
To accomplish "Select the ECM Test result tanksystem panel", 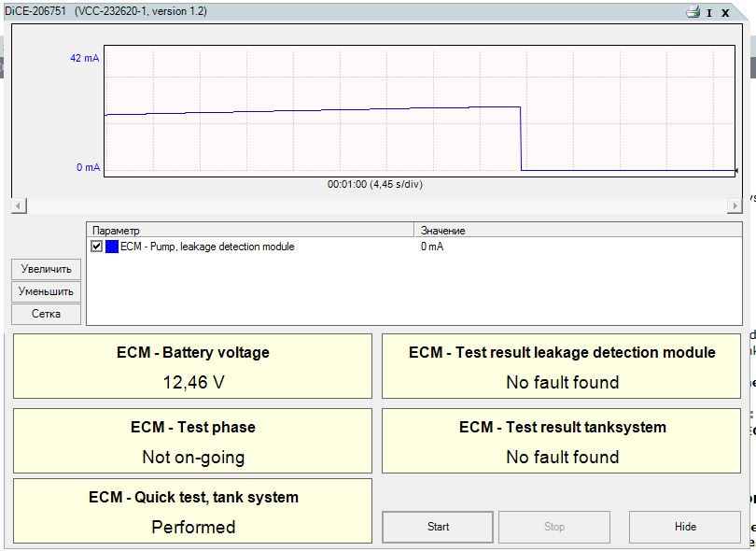I will click(560, 441).
